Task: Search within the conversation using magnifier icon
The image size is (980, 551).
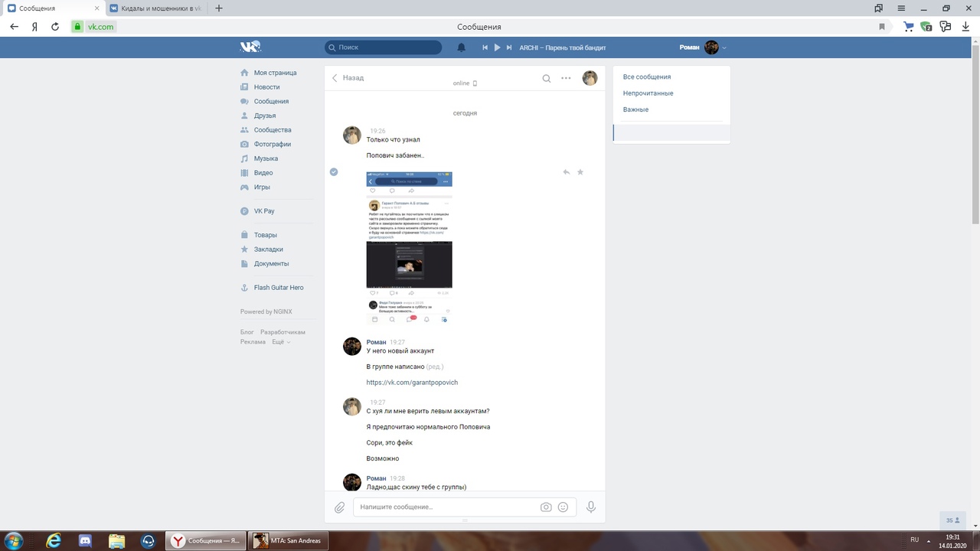Action: click(547, 78)
